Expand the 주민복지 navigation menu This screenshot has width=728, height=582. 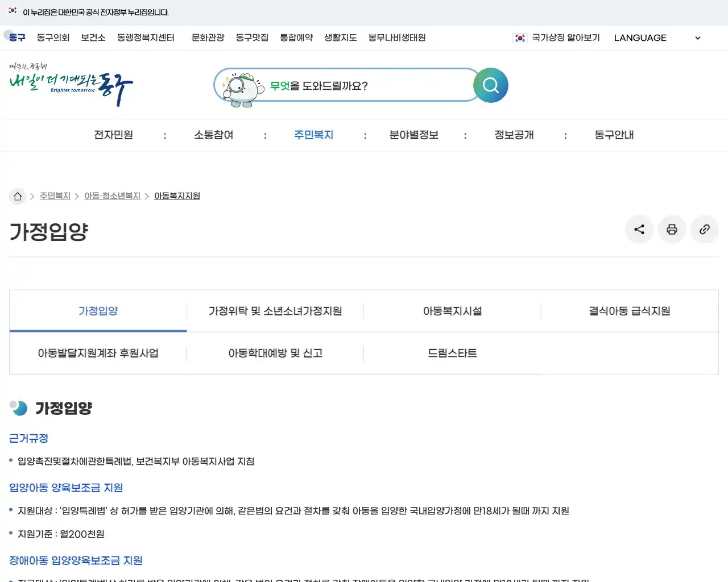point(313,135)
